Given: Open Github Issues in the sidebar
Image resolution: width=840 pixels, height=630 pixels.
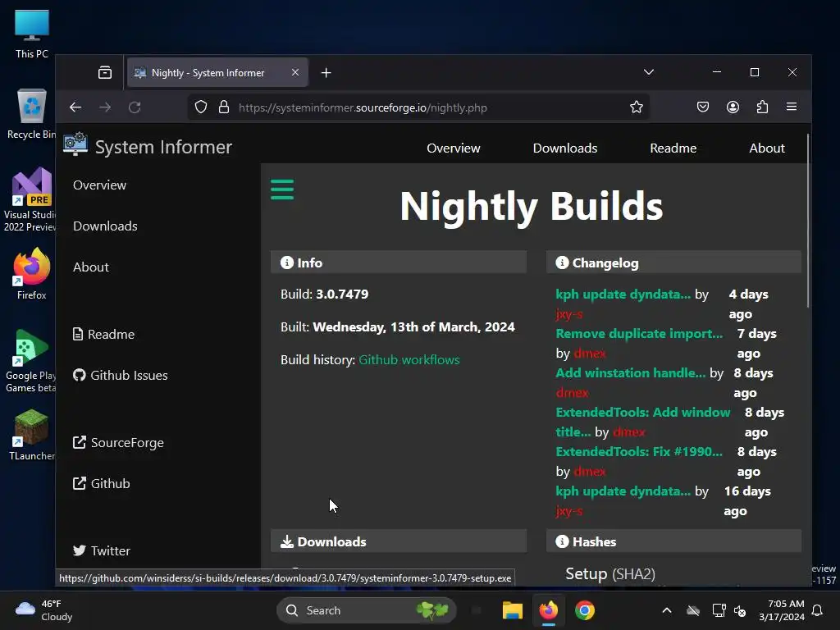Looking at the screenshot, I should 121,376.
